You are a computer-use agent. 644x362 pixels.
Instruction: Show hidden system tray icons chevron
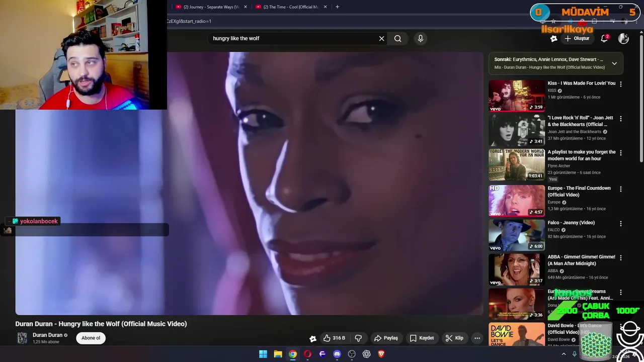[563, 354]
